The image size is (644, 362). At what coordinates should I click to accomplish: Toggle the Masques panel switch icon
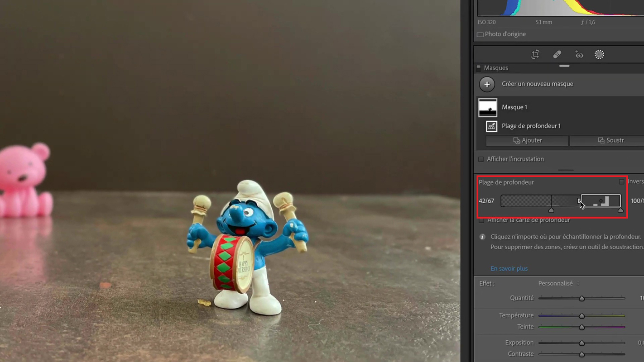(479, 68)
